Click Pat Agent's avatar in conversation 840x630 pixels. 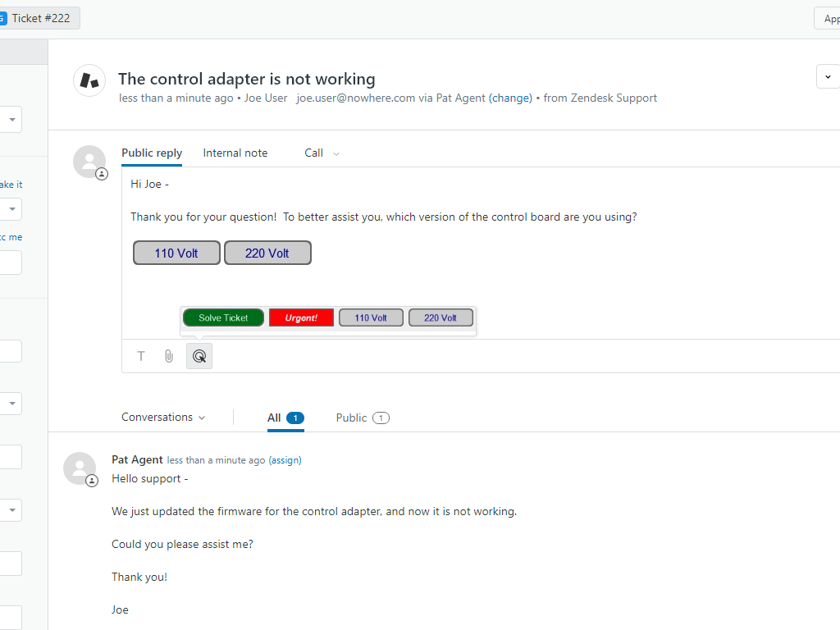[80, 468]
